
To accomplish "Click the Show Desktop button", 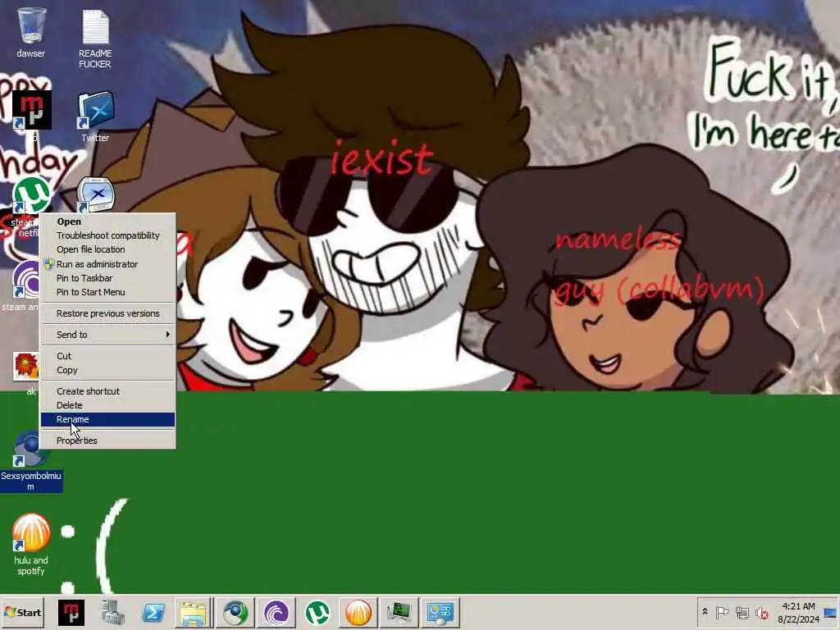I will point(832,612).
